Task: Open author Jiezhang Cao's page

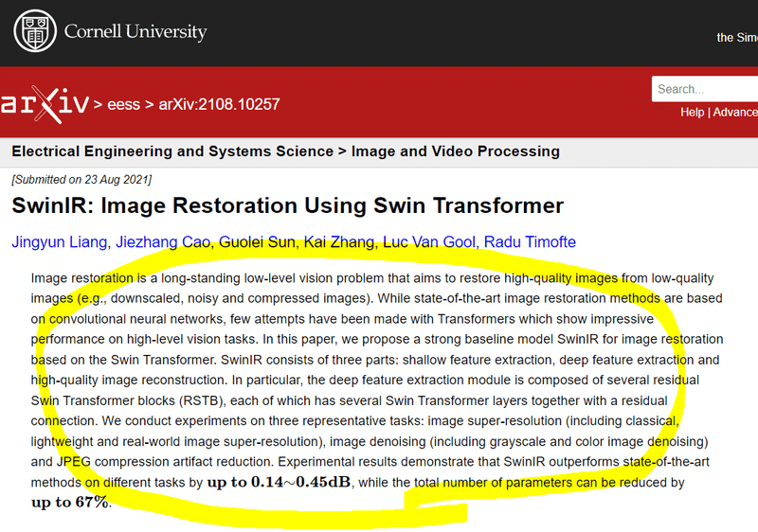Action: pos(162,242)
